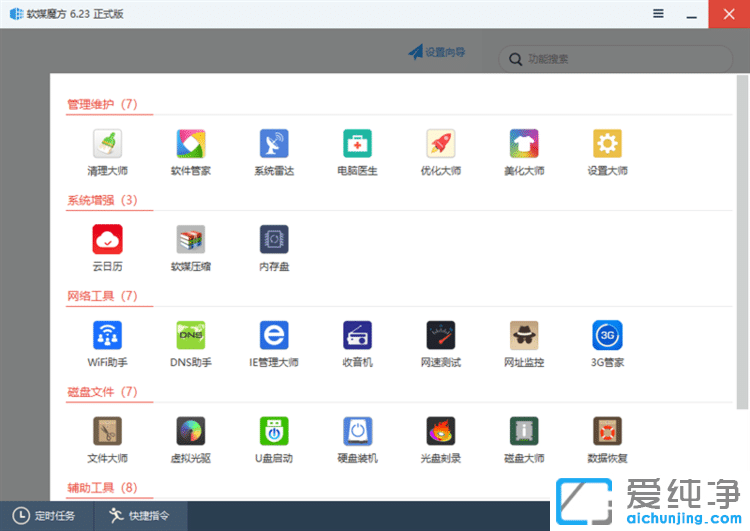Open 数据恢复 data recovery

coord(607,431)
